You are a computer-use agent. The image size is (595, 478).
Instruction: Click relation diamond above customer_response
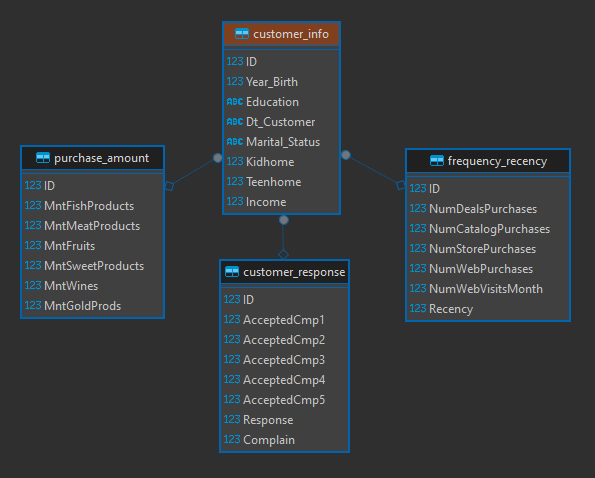point(283,254)
